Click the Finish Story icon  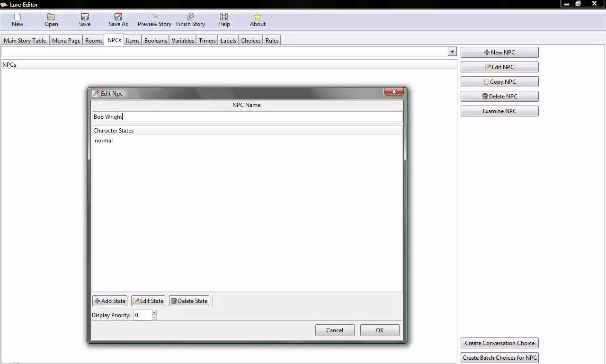coord(190,16)
